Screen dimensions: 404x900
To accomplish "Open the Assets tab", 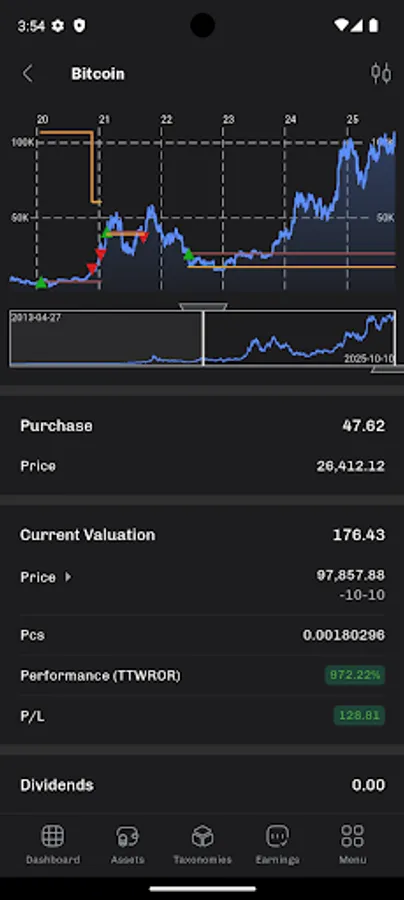I will pos(127,844).
